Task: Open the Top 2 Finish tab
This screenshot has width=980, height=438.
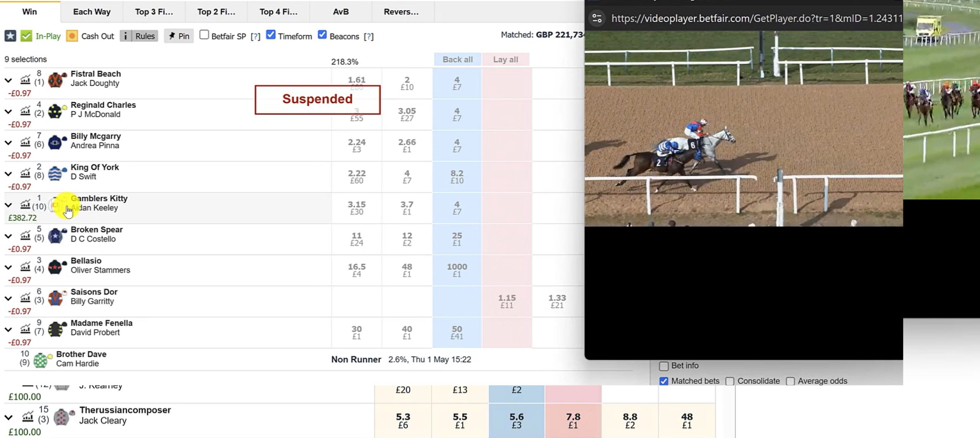Action: (216, 12)
